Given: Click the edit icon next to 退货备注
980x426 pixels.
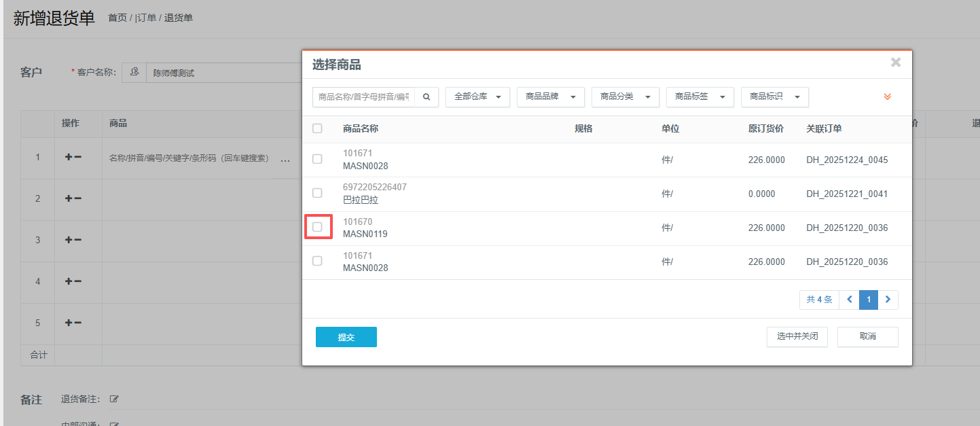Looking at the screenshot, I should tap(114, 399).
